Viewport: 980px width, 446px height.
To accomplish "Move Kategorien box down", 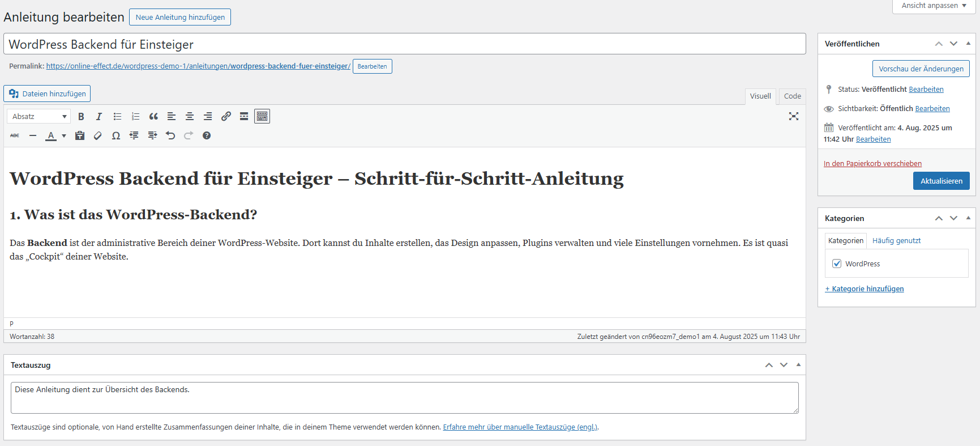I will pos(953,218).
